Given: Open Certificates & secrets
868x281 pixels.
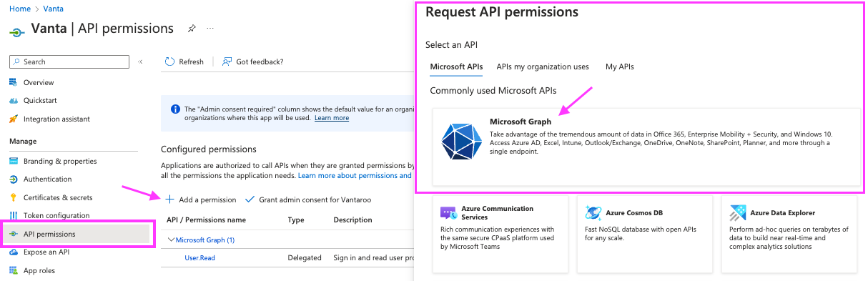Looking at the screenshot, I should tap(58, 197).
